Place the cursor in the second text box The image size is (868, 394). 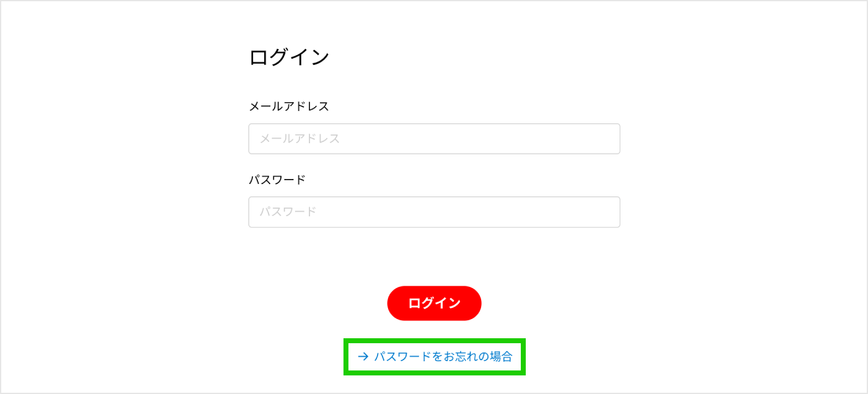[x=434, y=212]
